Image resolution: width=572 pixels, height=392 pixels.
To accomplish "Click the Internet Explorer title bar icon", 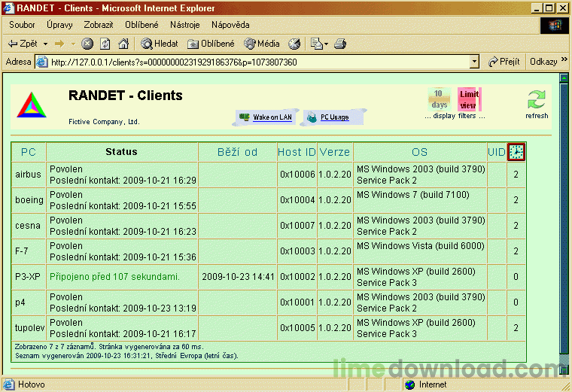I will 9,8.
